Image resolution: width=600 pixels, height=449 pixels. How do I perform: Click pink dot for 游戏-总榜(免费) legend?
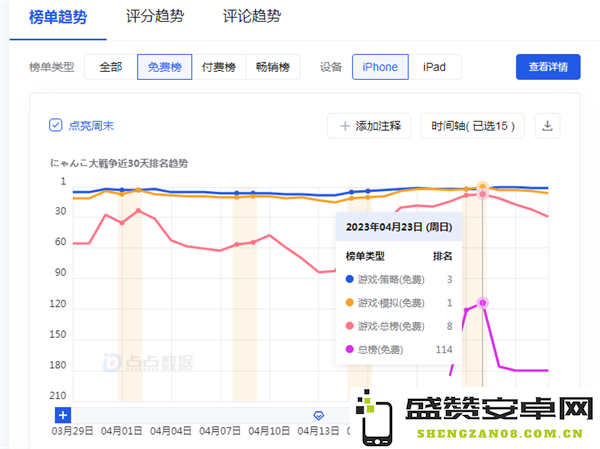[349, 326]
